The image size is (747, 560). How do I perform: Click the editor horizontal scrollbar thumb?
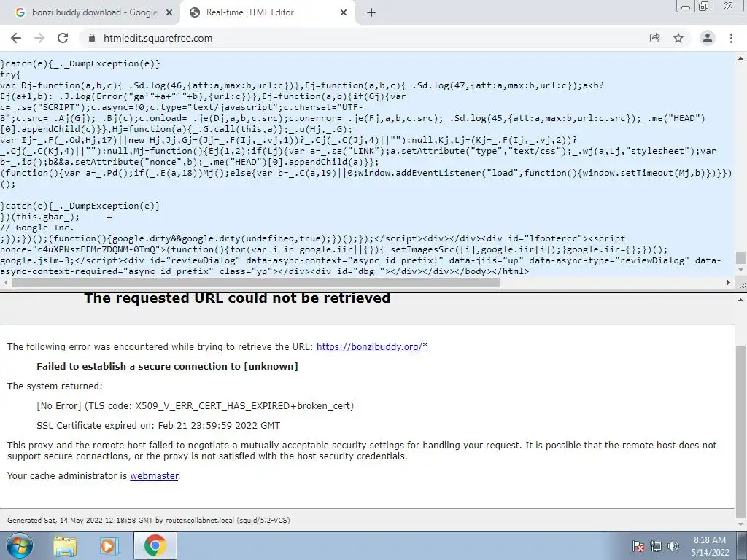(x=256, y=283)
